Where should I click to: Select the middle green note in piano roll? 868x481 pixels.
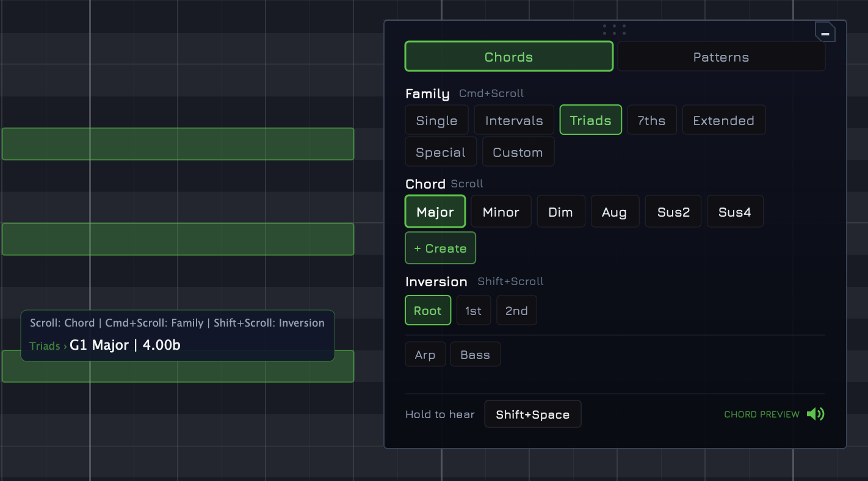point(178,239)
